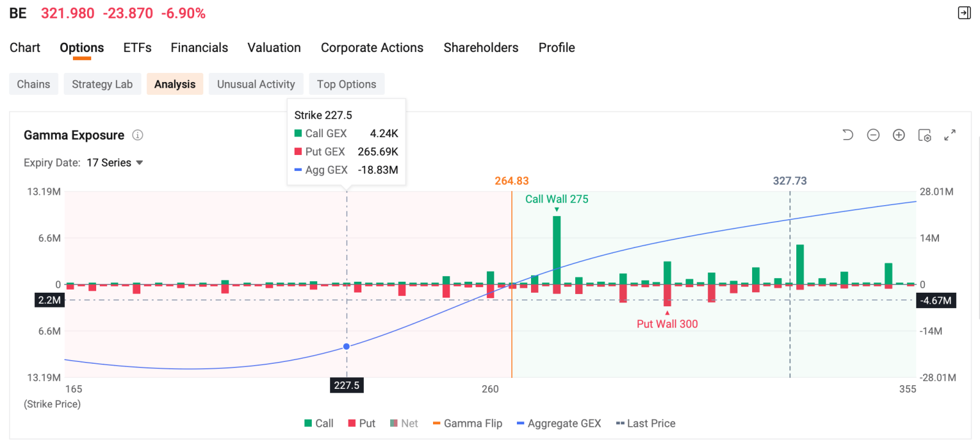Toggle the Last Price legend entry
980x444 pixels.
(646, 423)
